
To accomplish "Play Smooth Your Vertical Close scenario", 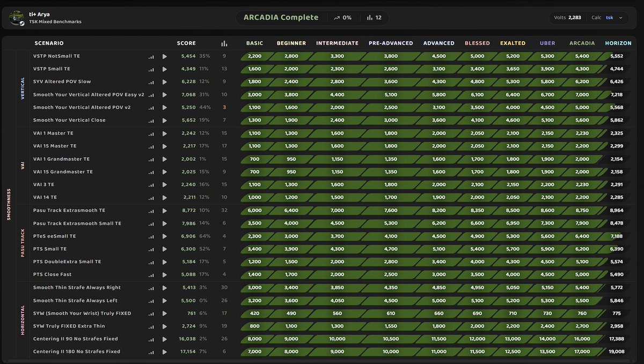I will 164,121.
